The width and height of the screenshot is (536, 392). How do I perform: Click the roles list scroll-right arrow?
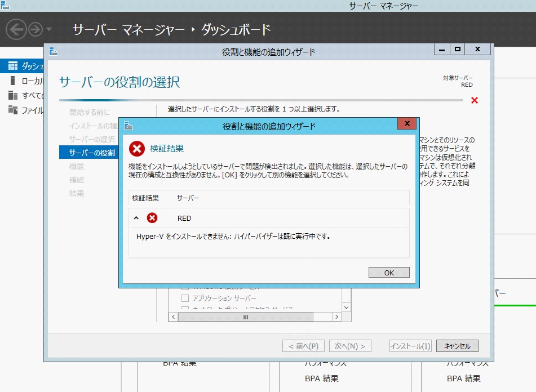336,317
